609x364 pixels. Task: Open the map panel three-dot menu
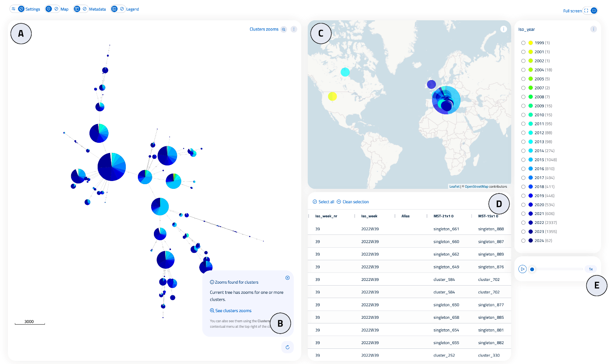504,29
